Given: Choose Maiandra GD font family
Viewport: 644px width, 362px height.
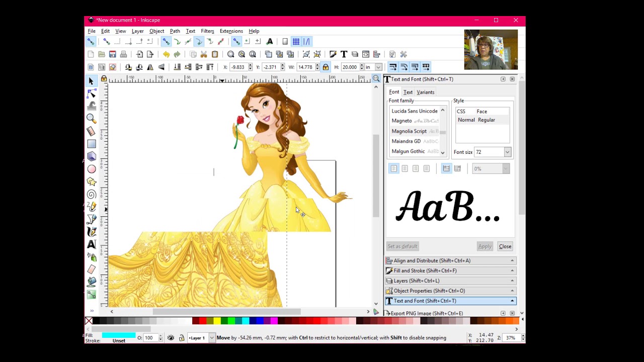Looking at the screenshot, I should pyautogui.click(x=415, y=141).
